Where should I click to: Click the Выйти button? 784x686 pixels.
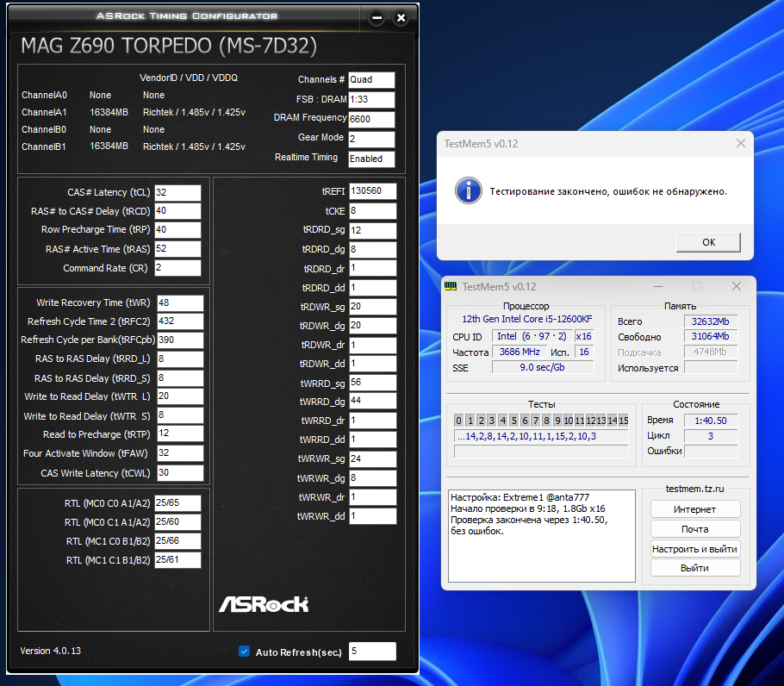point(695,567)
